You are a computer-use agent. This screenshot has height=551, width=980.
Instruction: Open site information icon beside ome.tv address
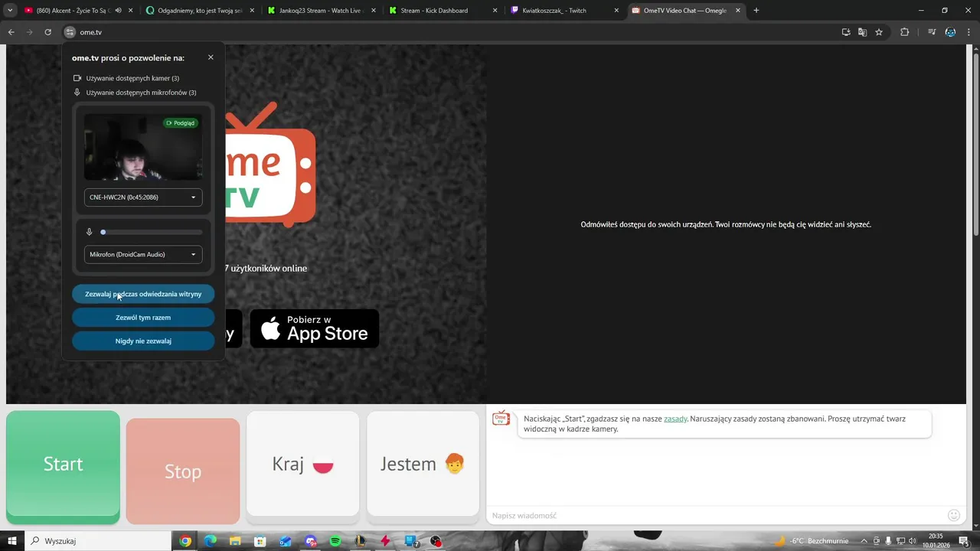[70, 32]
